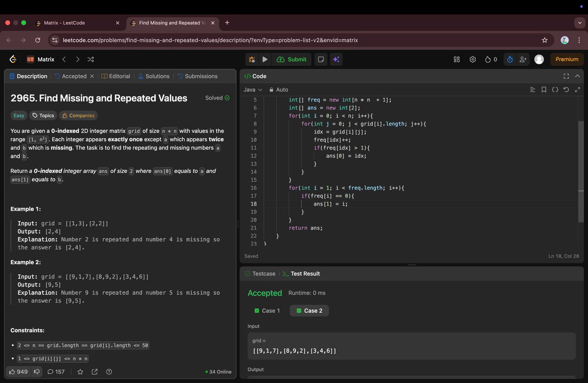Click the grid input value field

(411, 346)
